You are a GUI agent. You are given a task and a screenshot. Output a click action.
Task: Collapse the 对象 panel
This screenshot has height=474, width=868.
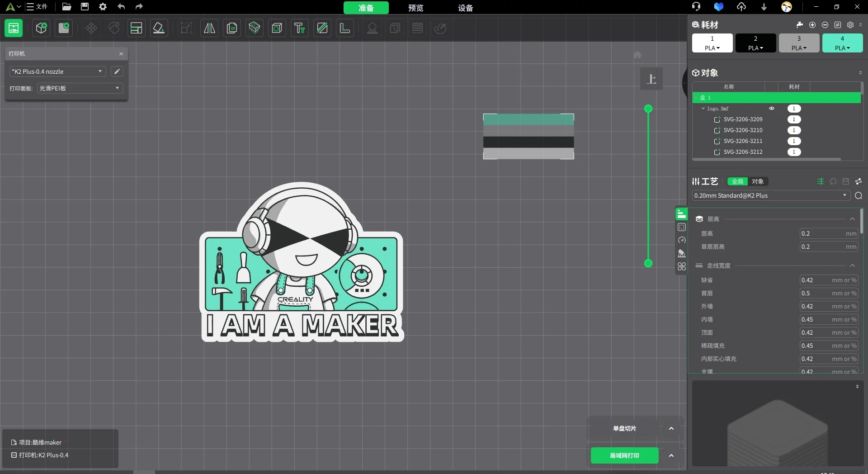coord(860,73)
